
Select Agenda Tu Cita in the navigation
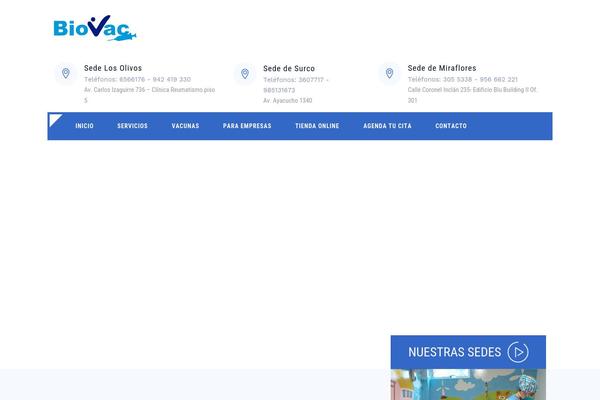point(387,126)
